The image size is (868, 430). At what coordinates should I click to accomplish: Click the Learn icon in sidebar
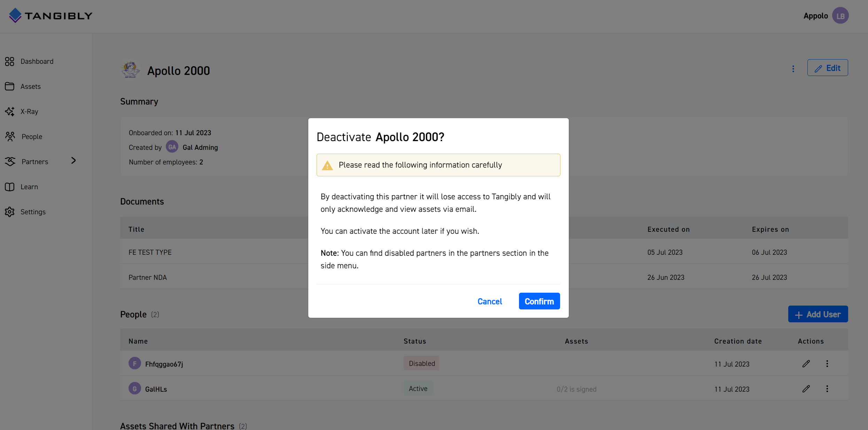pos(9,187)
